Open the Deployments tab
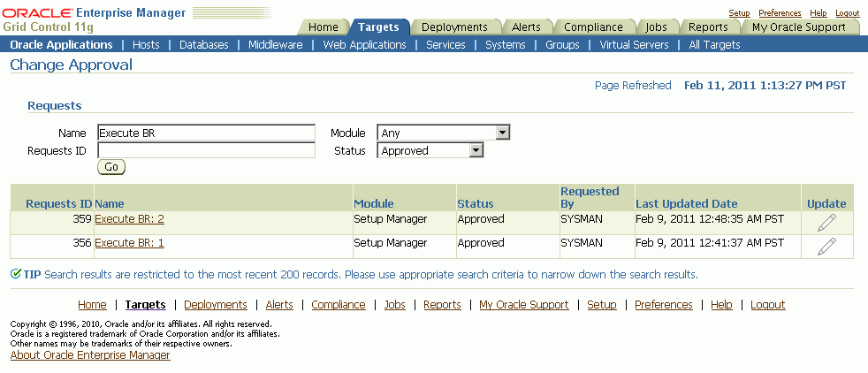Viewport: 868px width, 373px height. (x=454, y=27)
